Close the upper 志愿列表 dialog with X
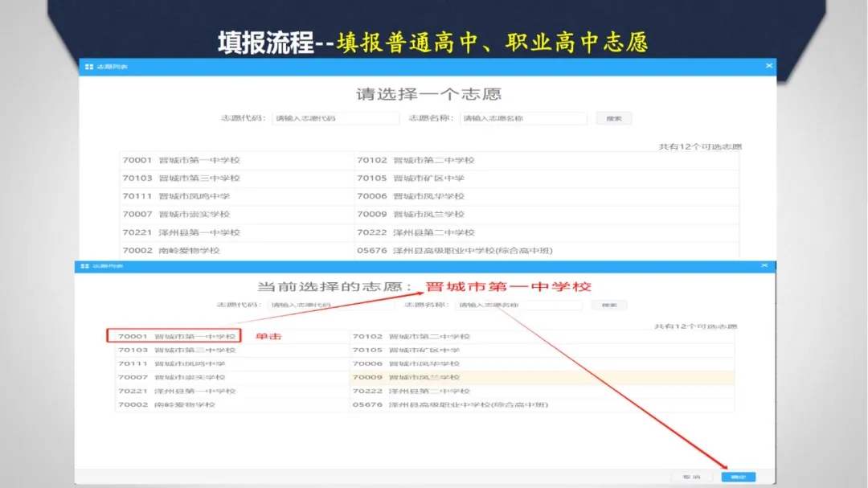The image size is (868, 488). point(768,66)
